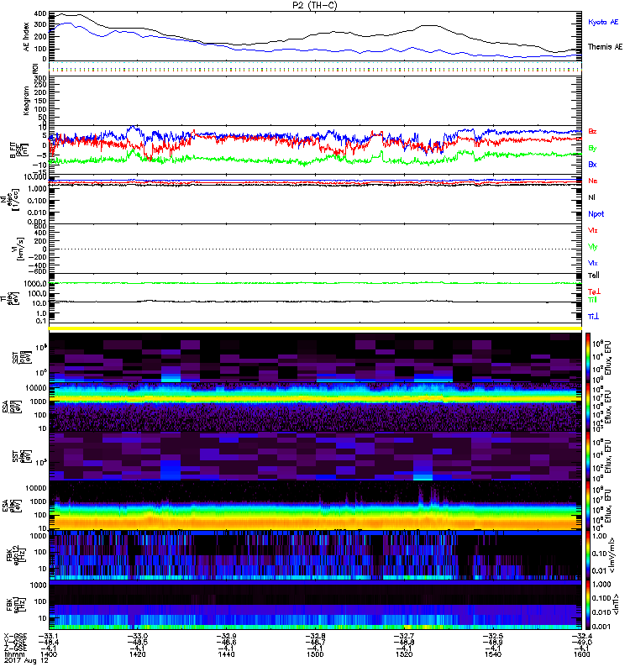Select the date label "2017 Aug 12"

[26, 660]
